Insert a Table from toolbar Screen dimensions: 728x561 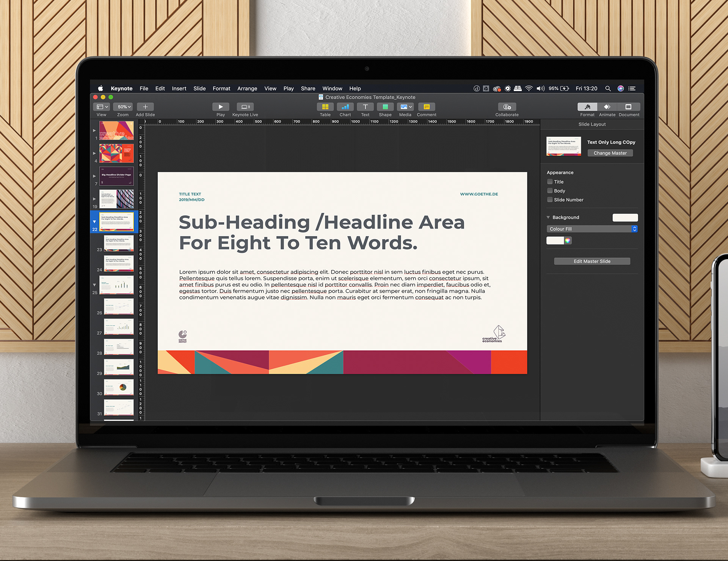click(325, 107)
